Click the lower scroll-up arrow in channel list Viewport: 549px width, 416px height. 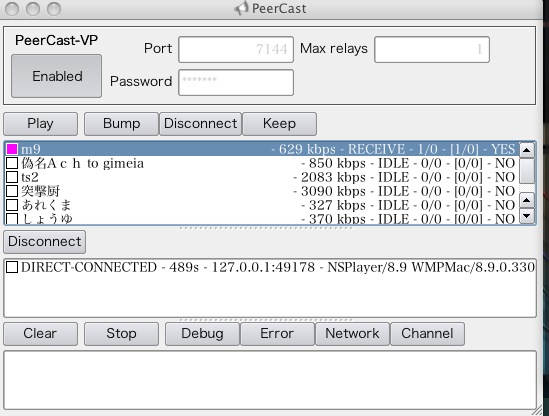(527, 200)
